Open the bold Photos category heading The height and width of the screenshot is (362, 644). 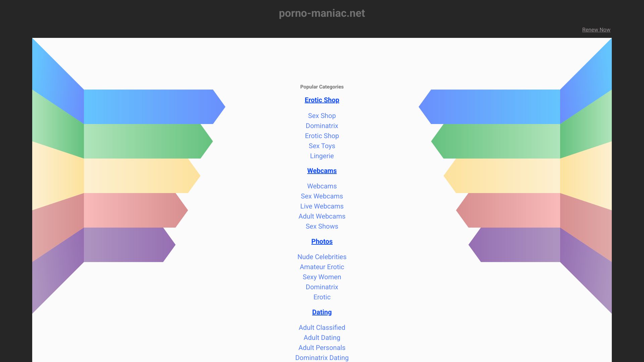click(x=322, y=241)
